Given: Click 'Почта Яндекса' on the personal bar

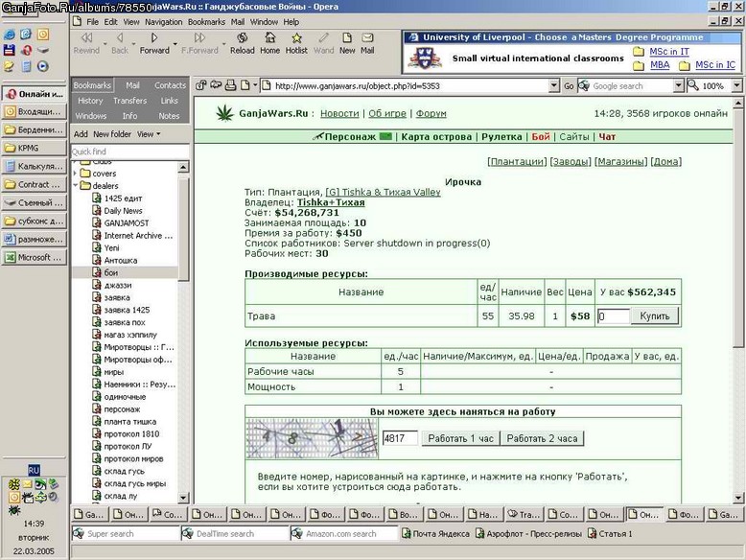Looking at the screenshot, I should (x=435, y=534).
